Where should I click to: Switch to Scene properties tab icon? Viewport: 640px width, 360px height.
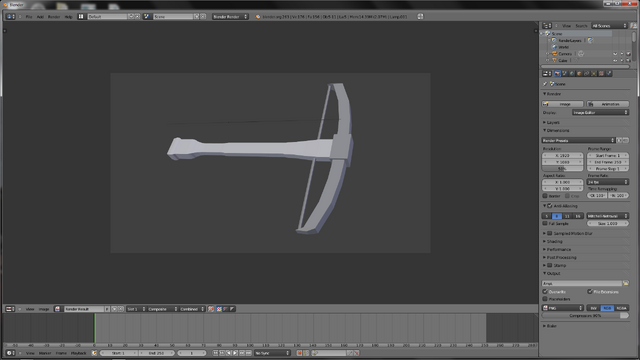point(564,74)
